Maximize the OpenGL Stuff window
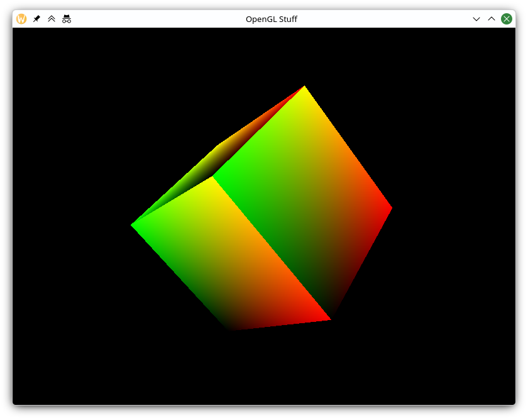This screenshot has width=528, height=420. (492, 19)
